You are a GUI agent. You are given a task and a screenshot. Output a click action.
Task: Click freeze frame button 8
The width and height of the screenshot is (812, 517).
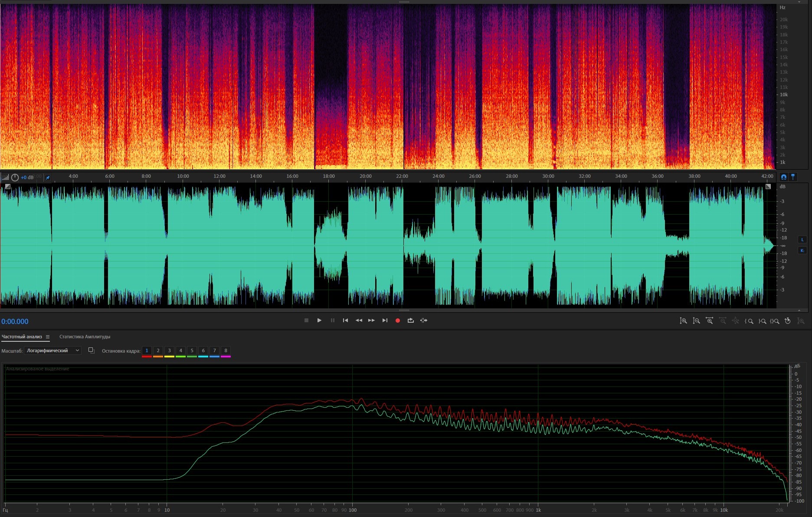[x=226, y=350]
